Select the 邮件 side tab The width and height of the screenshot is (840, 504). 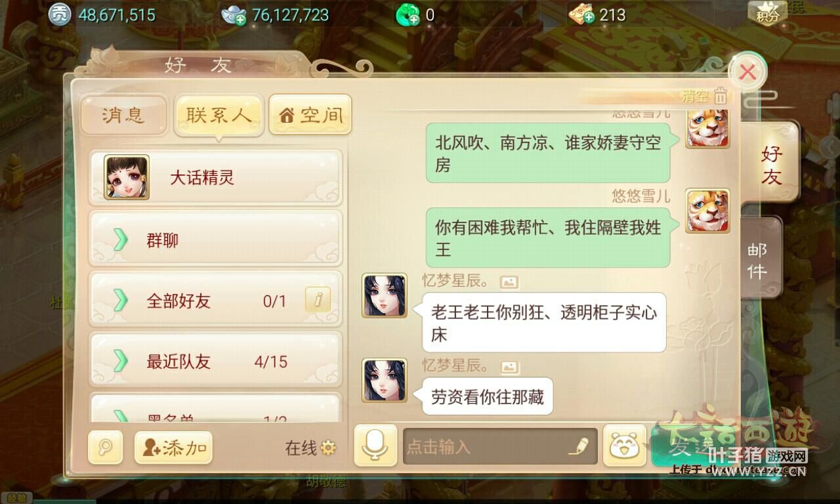click(759, 259)
